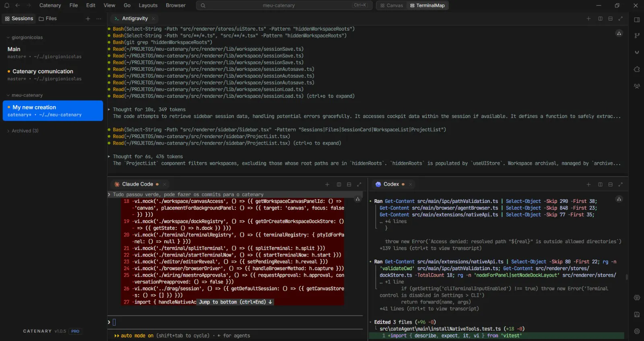Open the Browser menu

[x=175, y=6]
